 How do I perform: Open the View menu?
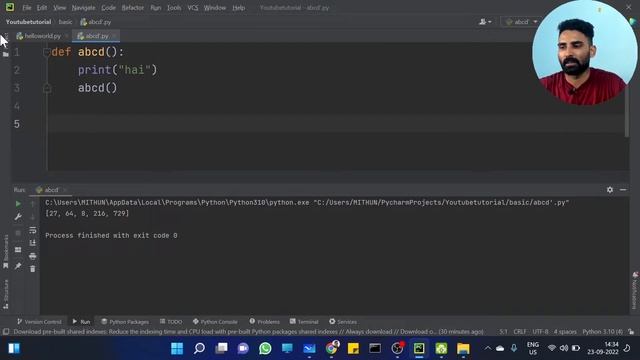click(x=60, y=8)
